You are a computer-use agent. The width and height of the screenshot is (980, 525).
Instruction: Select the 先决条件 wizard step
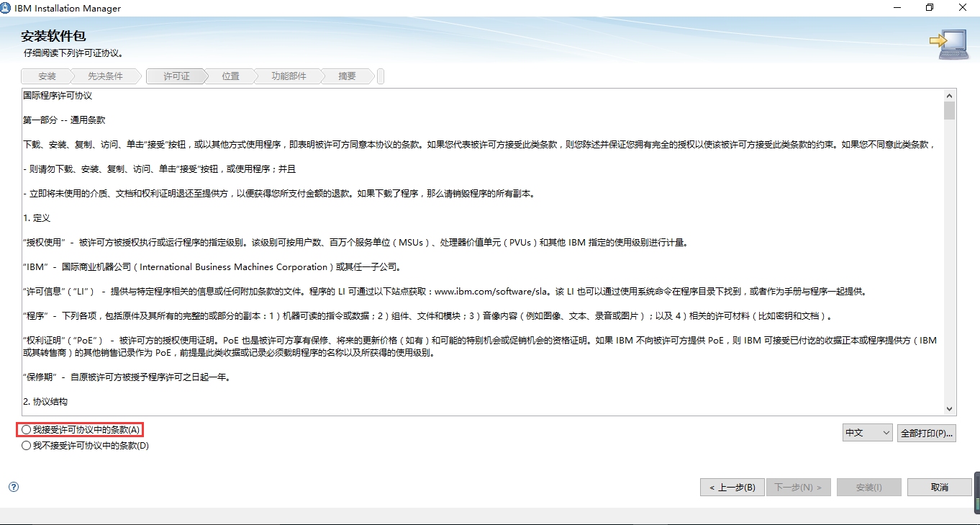click(x=105, y=76)
